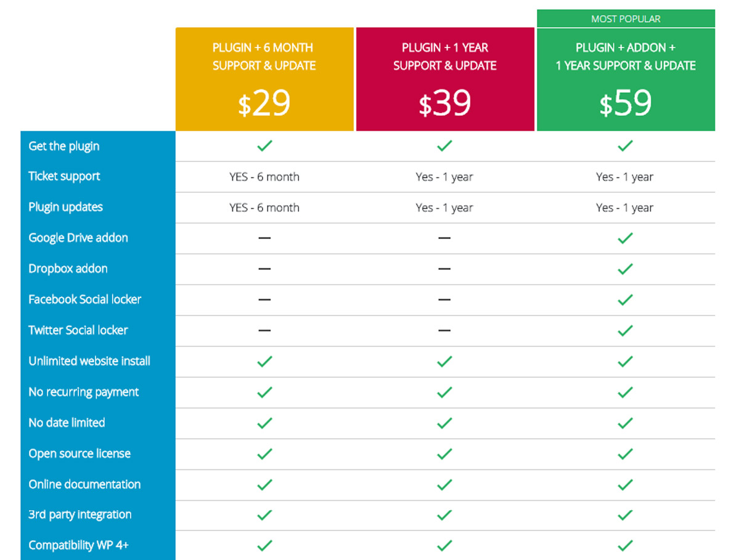Click the $29 plan Compatibility WP 4+ checkmark

pos(264,545)
